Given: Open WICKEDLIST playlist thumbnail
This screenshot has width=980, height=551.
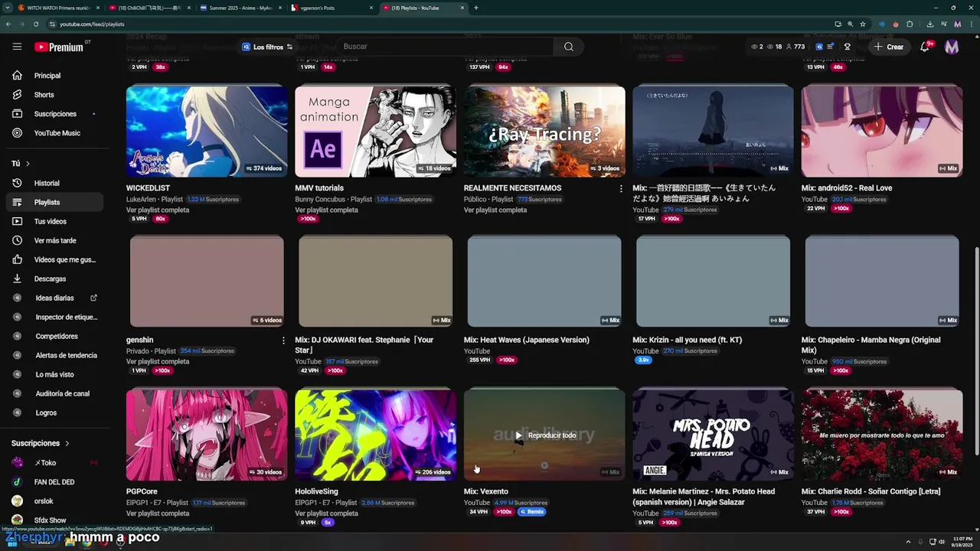Looking at the screenshot, I should (207, 131).
